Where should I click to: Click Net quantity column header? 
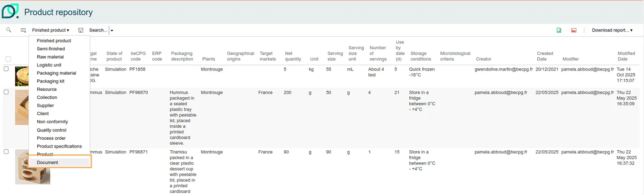[293, 56]
